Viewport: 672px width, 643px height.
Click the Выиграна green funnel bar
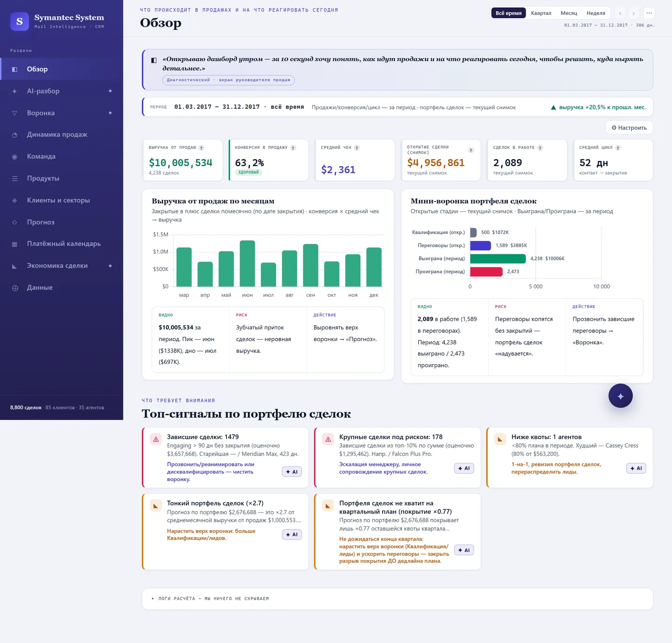tap(498, 259)
